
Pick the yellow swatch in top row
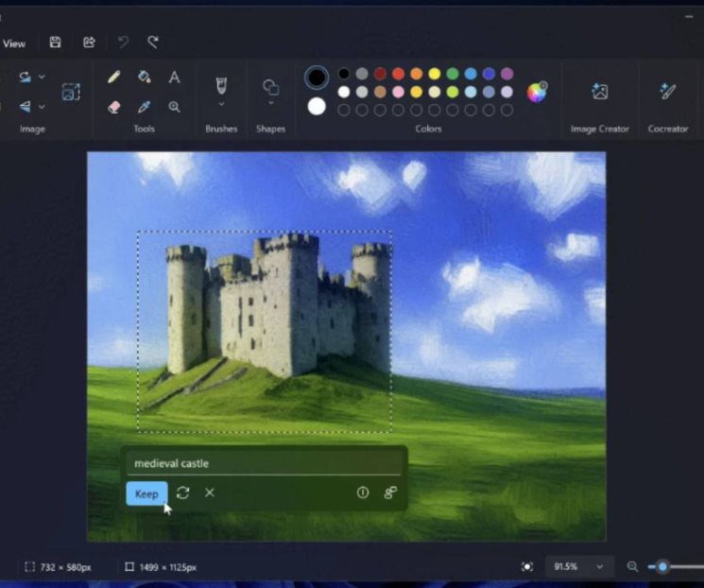pyautogui.click(x=434, y=74)
